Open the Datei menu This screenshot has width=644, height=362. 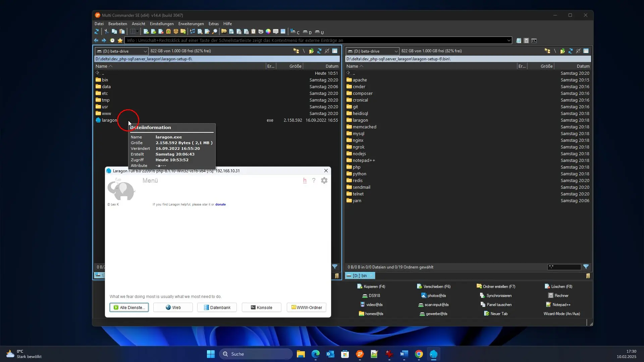(x=99, y=24)
